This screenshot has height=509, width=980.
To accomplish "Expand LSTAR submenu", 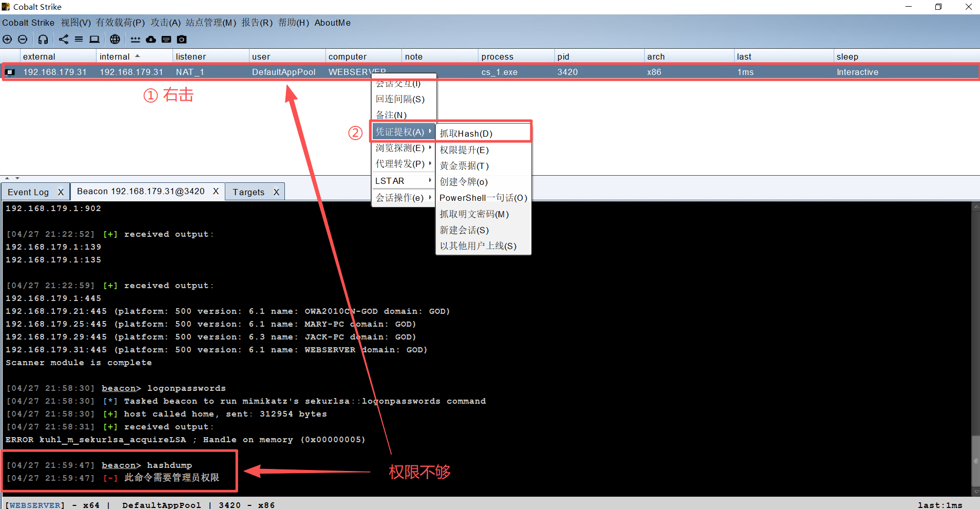I will coord(403,181).
